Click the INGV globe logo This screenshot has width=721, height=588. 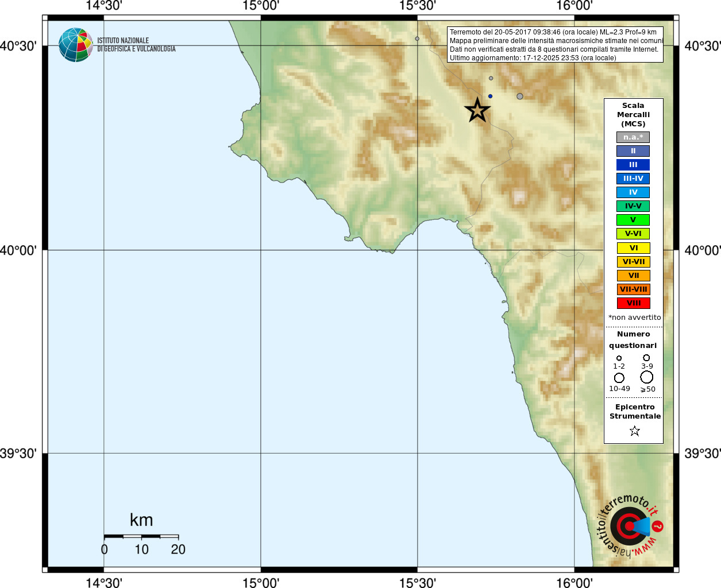pyautogui.click(x=76, y=45)
